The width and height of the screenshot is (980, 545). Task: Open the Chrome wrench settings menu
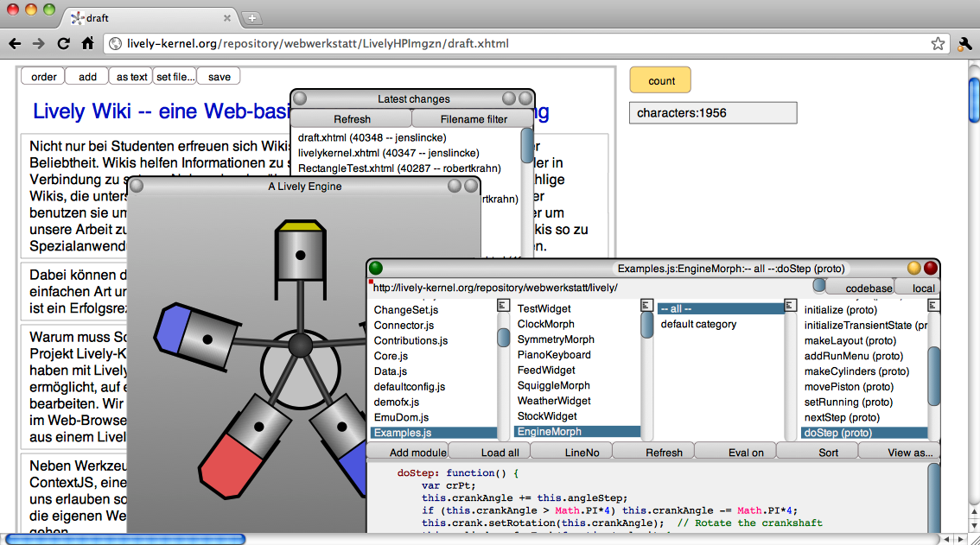point(965,43)
